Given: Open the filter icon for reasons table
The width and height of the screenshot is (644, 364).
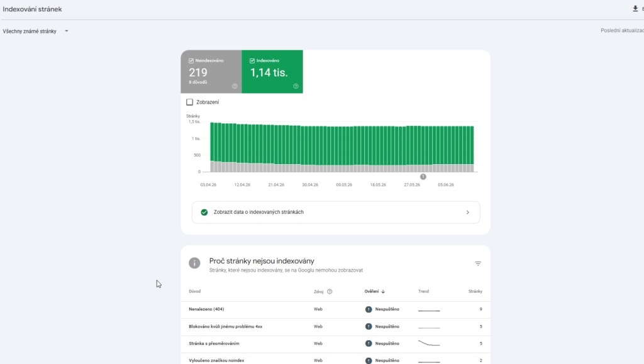Looking at the screenshot, I should 478,263.
